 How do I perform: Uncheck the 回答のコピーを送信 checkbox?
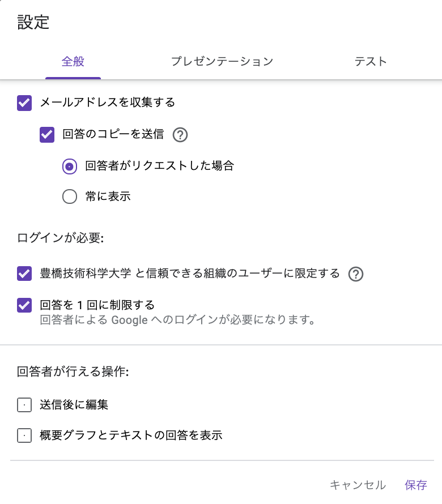tap(47, 134)
